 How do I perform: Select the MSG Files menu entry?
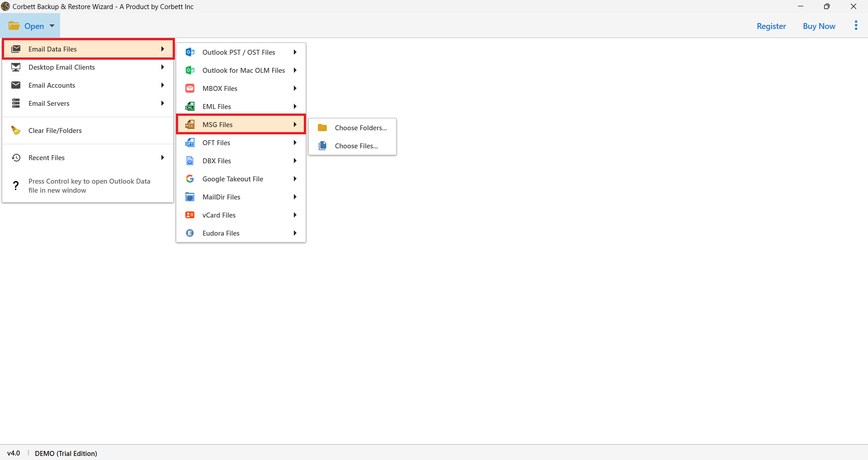[241, 124]
